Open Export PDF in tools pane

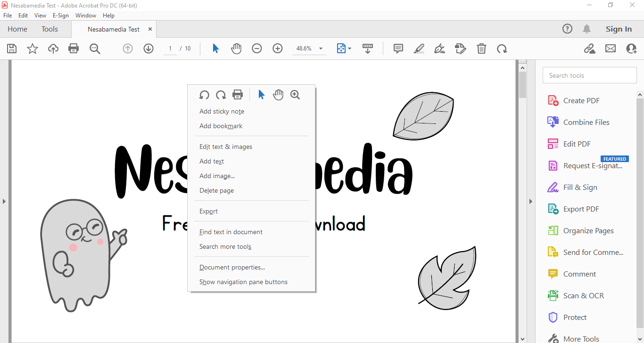coord(581,209)
